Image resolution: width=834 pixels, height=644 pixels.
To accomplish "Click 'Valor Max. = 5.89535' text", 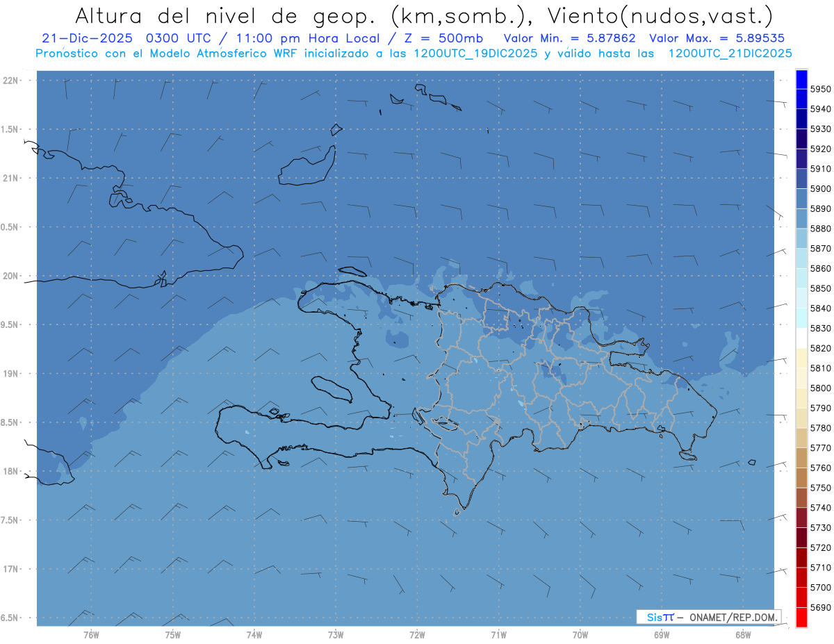I will tap(719, 38).
